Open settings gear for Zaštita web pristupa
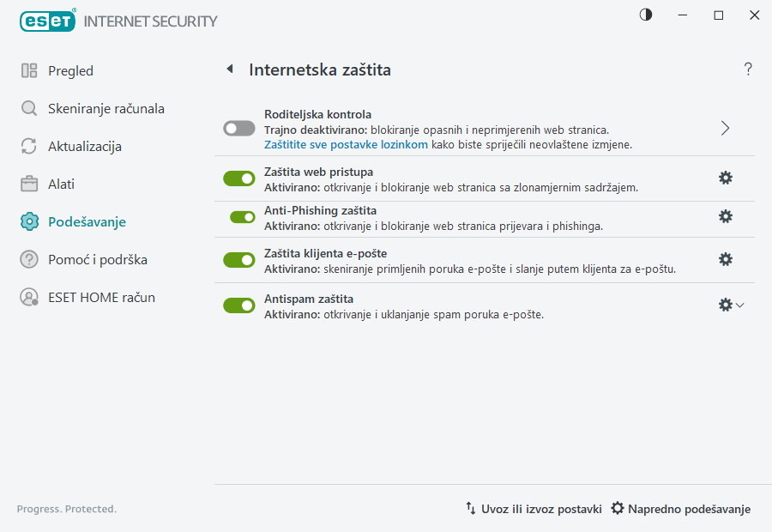772x532 pixels. tap(726, 178)
